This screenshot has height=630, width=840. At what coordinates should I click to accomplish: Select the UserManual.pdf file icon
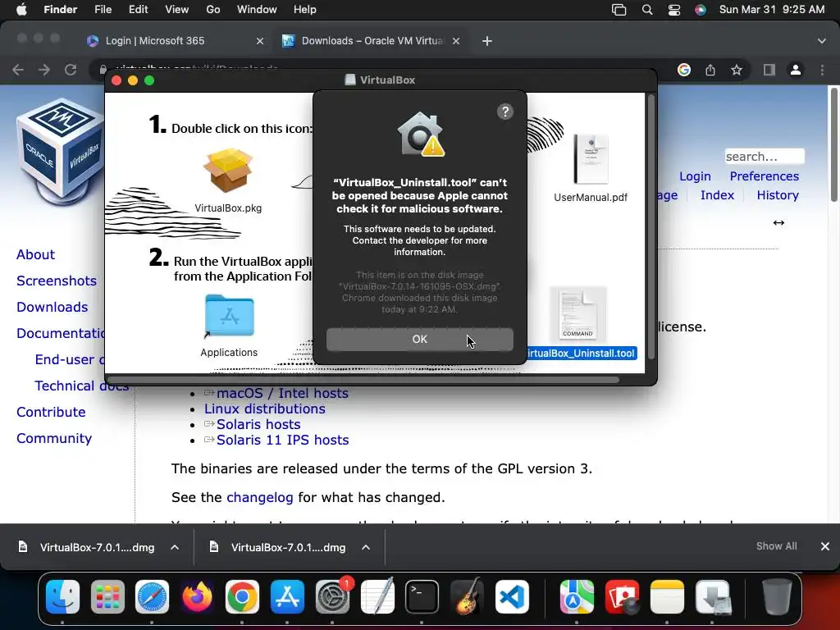591,158
